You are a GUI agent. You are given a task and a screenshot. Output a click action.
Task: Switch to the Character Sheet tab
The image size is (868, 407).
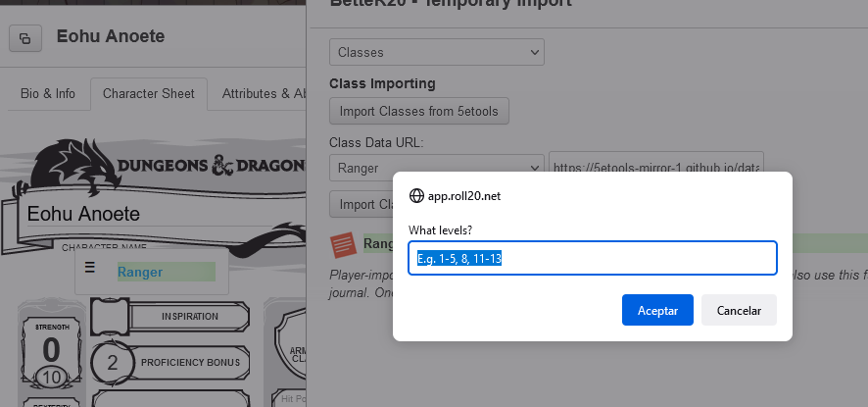(x=148, y=94)
